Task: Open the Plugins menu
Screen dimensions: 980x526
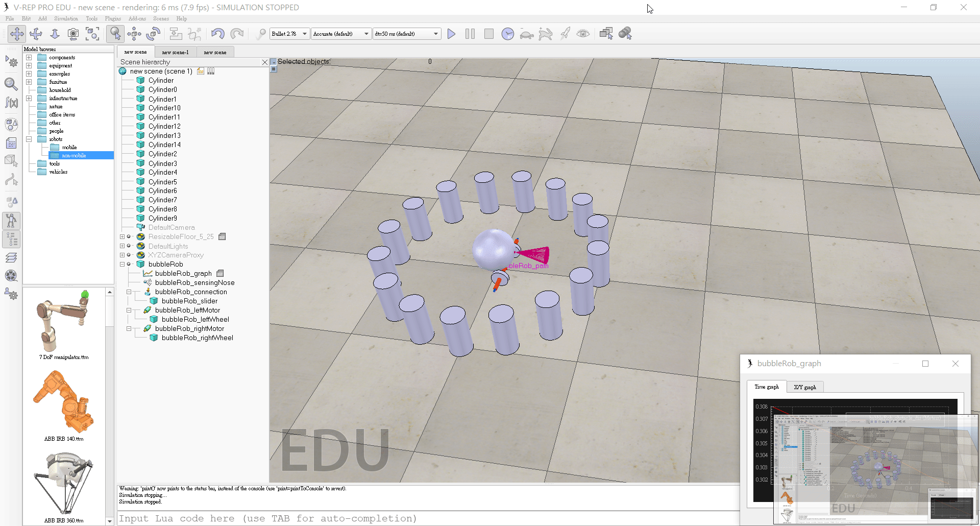Action: 113,18
